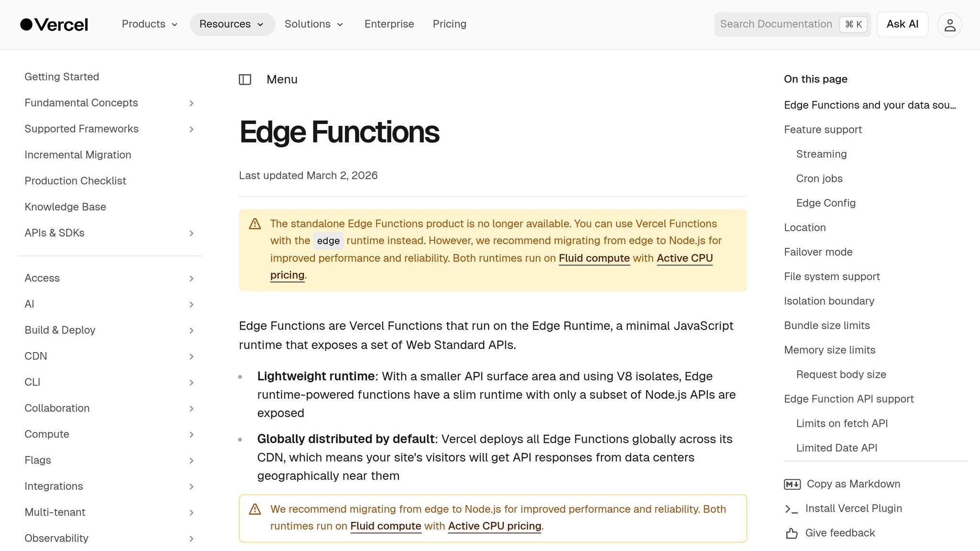Viewport: 980px width, 551px height.
Task: Open the Pricing menu item
Action: click(449, 24)
